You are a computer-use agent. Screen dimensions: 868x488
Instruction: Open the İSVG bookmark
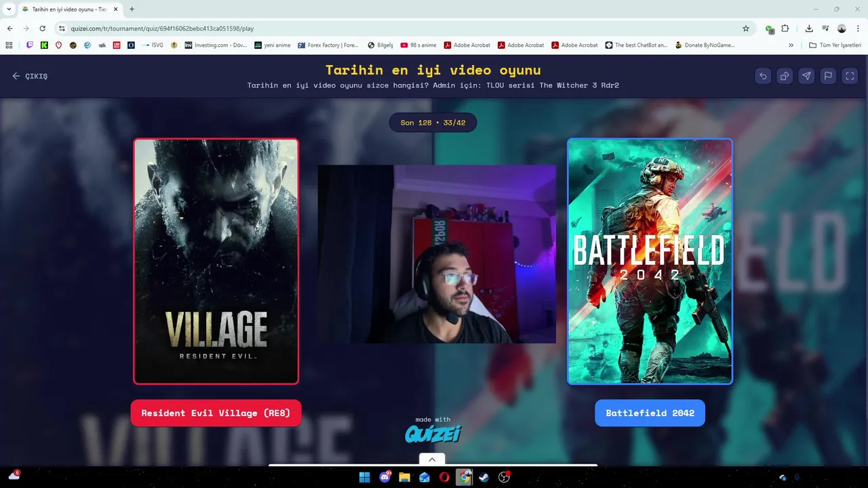[x=153, y=45]
